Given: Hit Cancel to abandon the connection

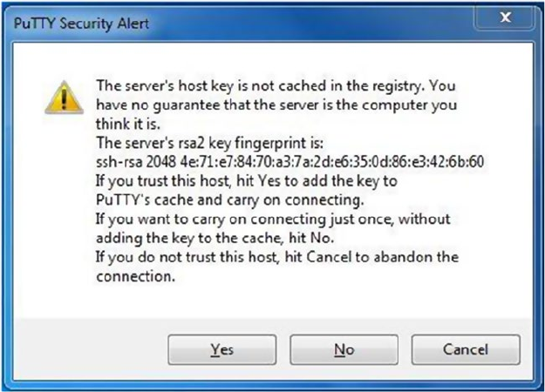Looking at the screenshot, I should (465, 349).
